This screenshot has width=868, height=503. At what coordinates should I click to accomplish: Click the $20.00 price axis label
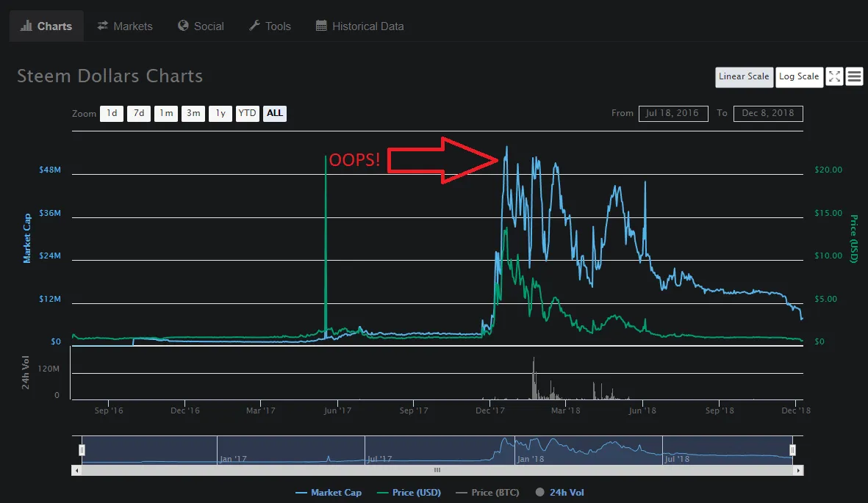[x=828, y=170]
